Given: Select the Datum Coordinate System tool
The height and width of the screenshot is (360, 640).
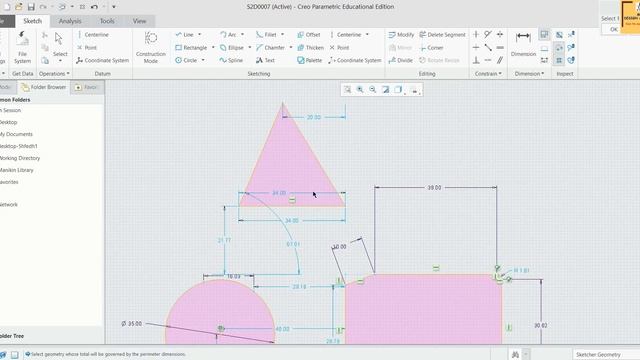Looking at the screenshot, I should click(x=102, y=60).
